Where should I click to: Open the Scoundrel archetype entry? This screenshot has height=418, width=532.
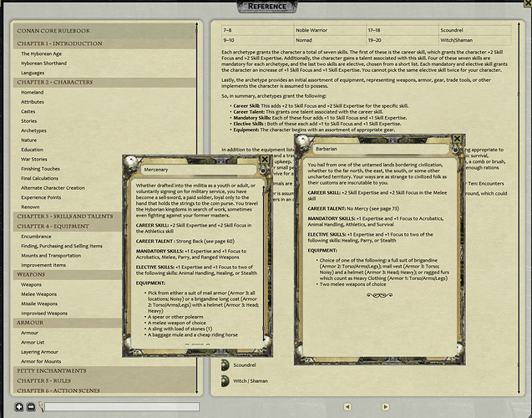click(244, 365)
